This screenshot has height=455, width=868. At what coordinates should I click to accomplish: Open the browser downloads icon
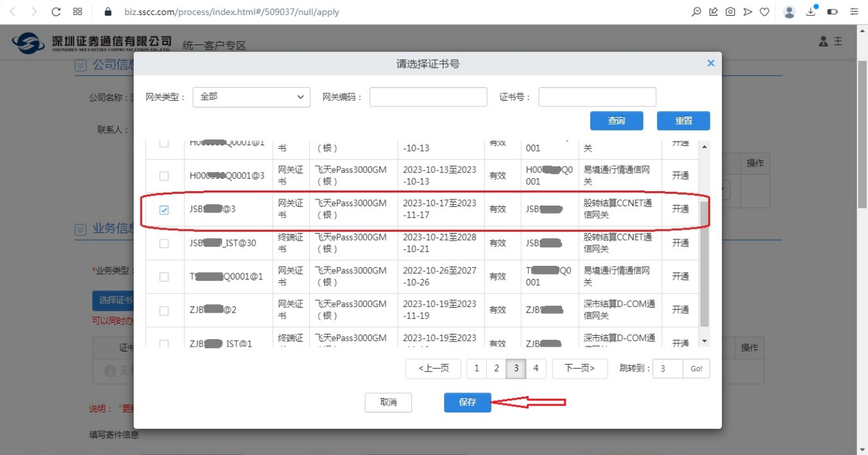click(812, 12)
